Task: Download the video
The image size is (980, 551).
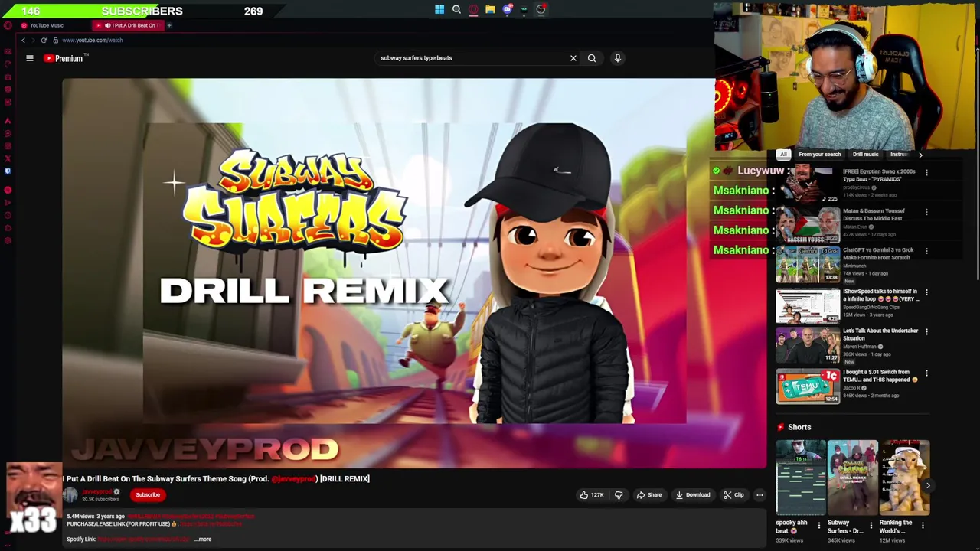Action: tap(693, 495)
